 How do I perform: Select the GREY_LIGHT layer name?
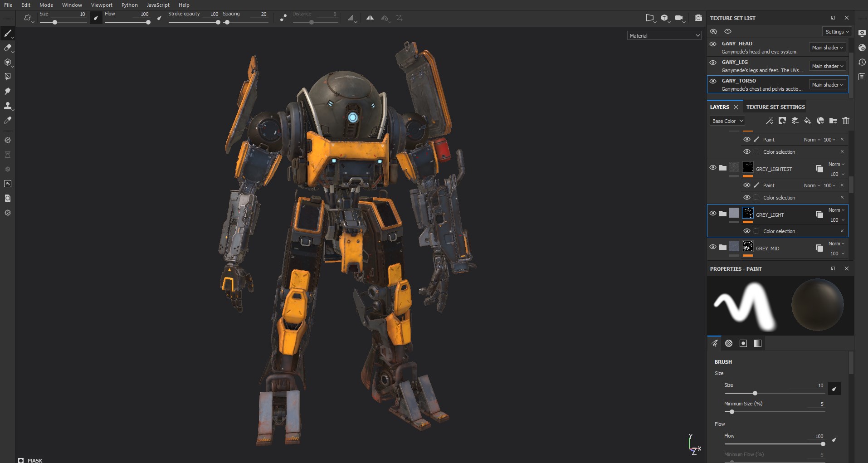770,215
